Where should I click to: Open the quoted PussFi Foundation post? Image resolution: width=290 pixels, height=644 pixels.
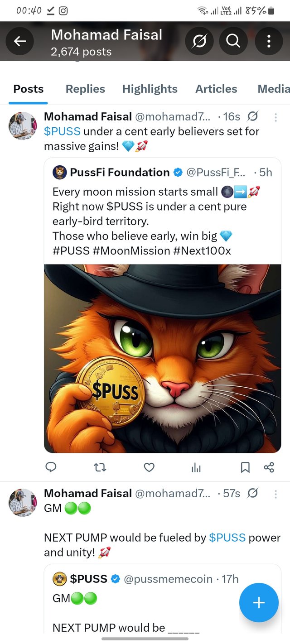click(162, 213)
